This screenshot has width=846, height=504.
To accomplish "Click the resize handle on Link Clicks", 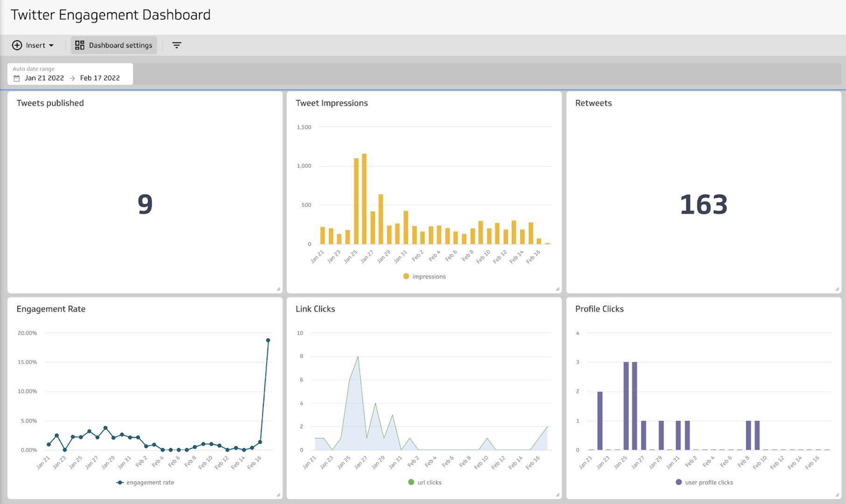I will pyautogui.click(x=558, y=495).
